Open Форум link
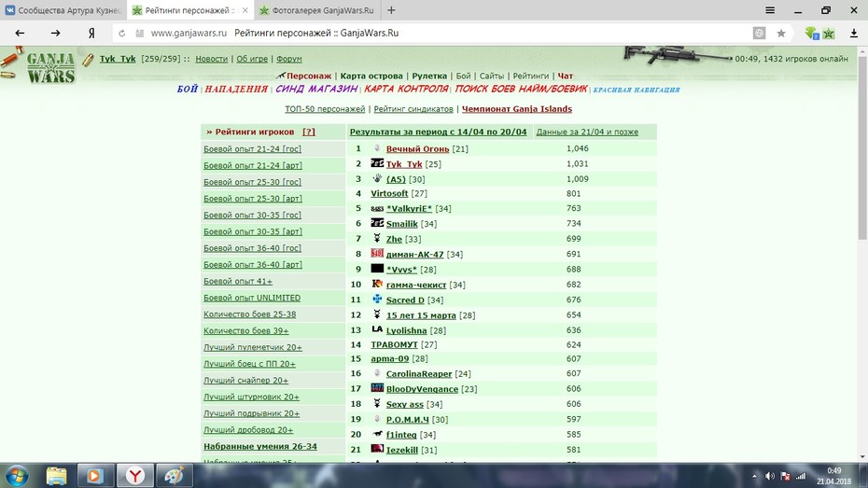Viewport: 868px width, 488px height. pos(289,59)
